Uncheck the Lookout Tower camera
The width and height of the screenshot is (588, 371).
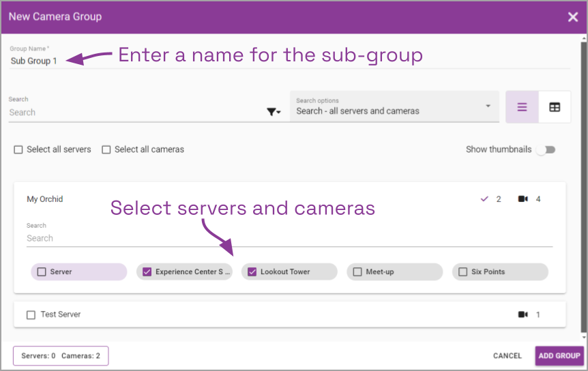(x=252, y=271)
